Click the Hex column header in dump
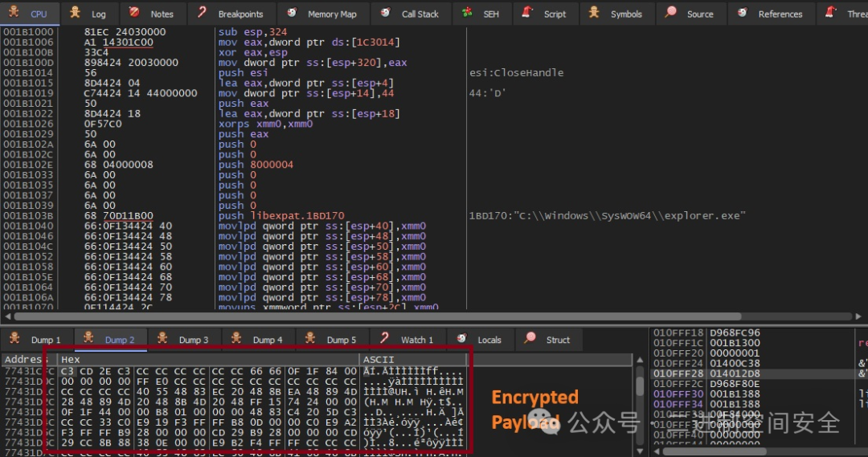 point(208,360)
